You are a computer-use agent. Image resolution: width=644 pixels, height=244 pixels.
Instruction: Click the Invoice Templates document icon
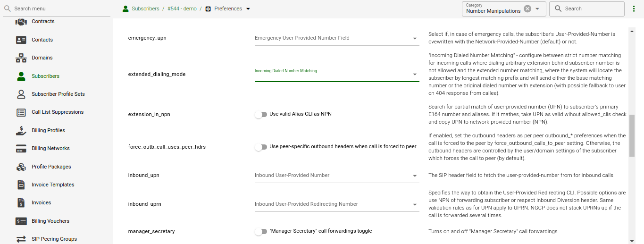point(21,185)
